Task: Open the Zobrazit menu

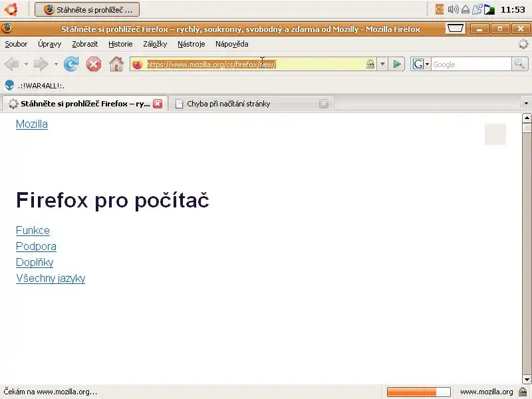Action: pyautogui.click(x=85, y=44)
